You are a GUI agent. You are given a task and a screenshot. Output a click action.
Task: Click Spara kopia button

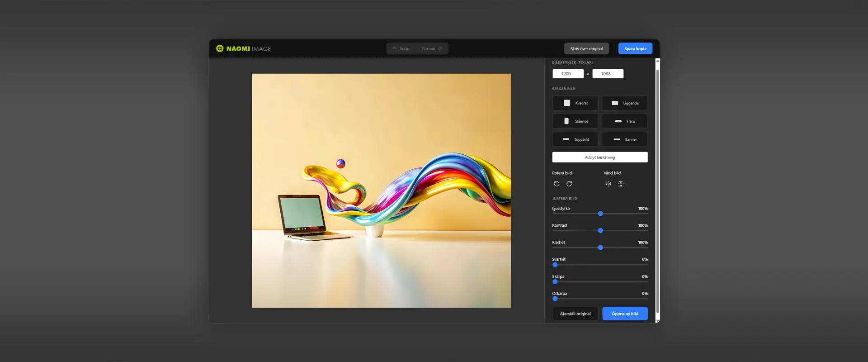pyautogui.click(x=635, y=48)
